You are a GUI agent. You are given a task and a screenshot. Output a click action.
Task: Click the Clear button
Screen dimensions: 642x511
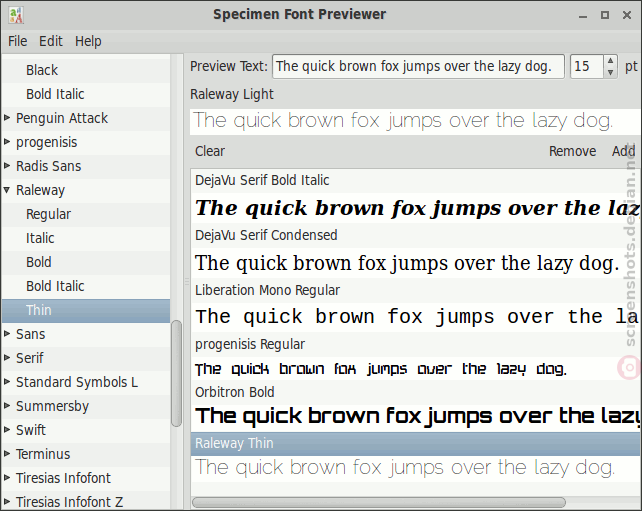[x=210, y=151]
